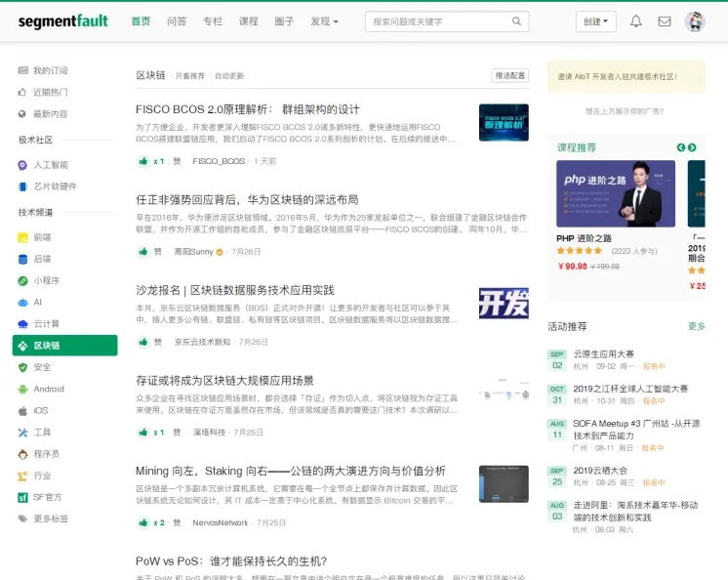This screenshot has height=580, width=728.
Task: Click the 前端 channel icon
Action: click(x=22, y=237)
